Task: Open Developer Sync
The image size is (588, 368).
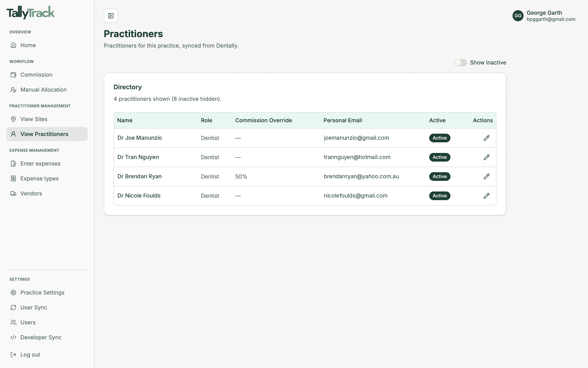Action: coord(47,337)
